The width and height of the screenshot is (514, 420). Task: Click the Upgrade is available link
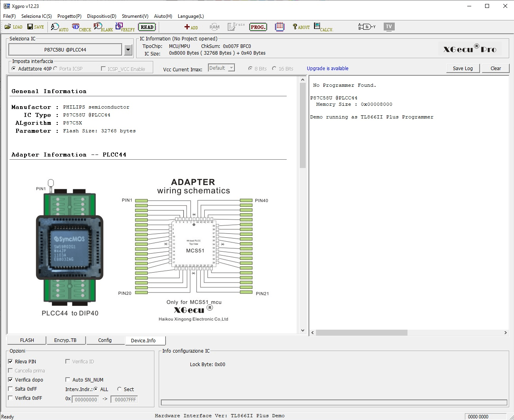(327, 69)
